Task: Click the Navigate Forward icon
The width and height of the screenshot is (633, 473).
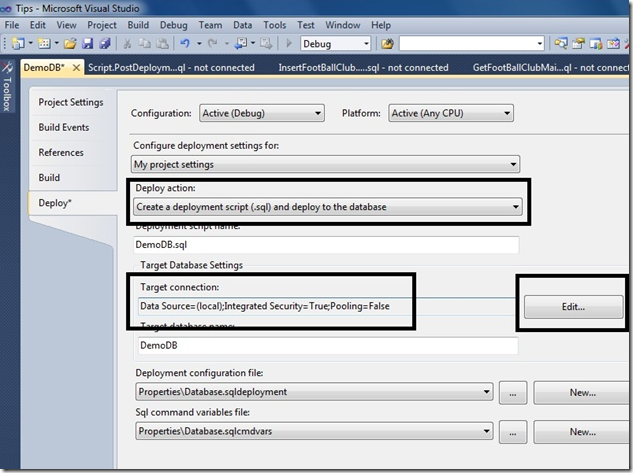Action: coord(266,43)
